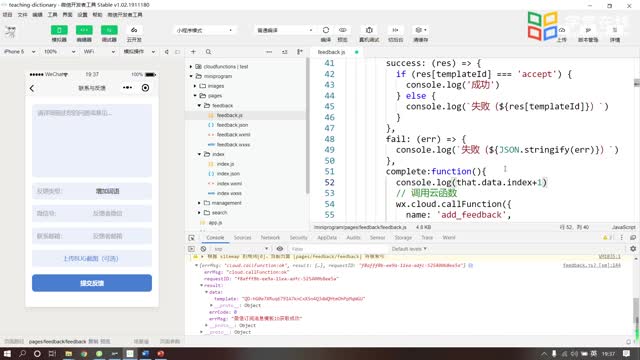
Task: Expand the images folder
Action: tap(195, 86)
